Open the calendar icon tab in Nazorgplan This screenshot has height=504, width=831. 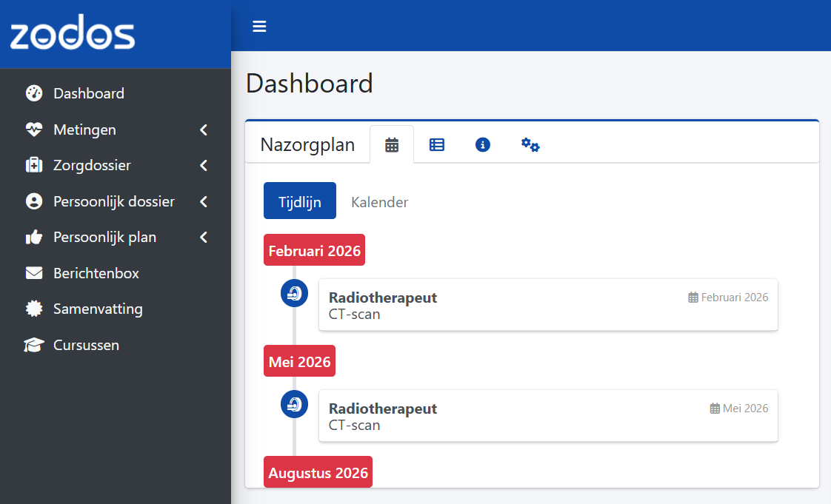(392, 145)
